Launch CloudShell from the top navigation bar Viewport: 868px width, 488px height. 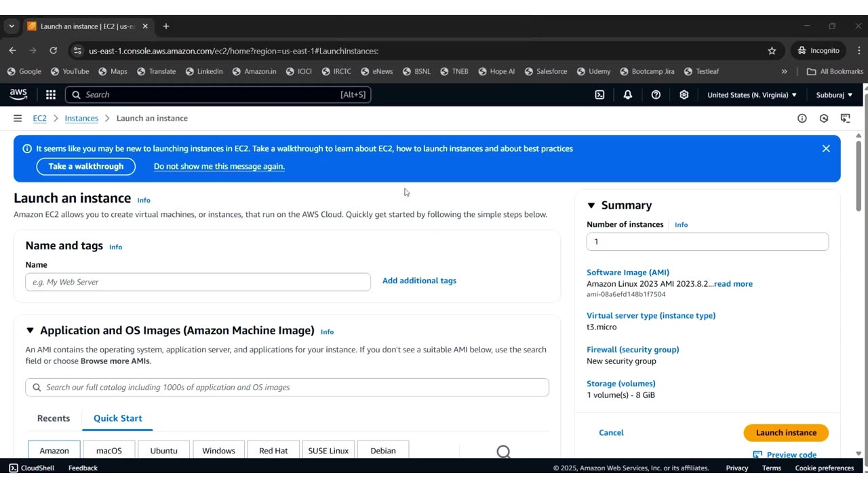pos(599,95)
